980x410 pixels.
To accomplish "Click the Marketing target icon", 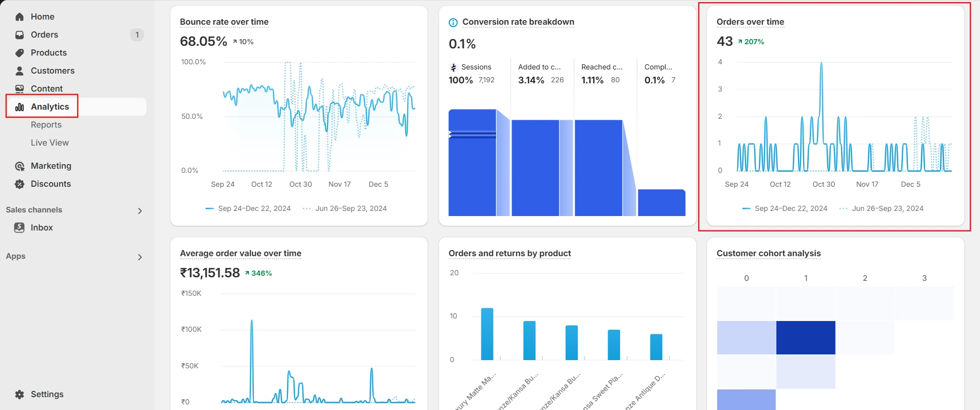I will (x=20, y=166).
